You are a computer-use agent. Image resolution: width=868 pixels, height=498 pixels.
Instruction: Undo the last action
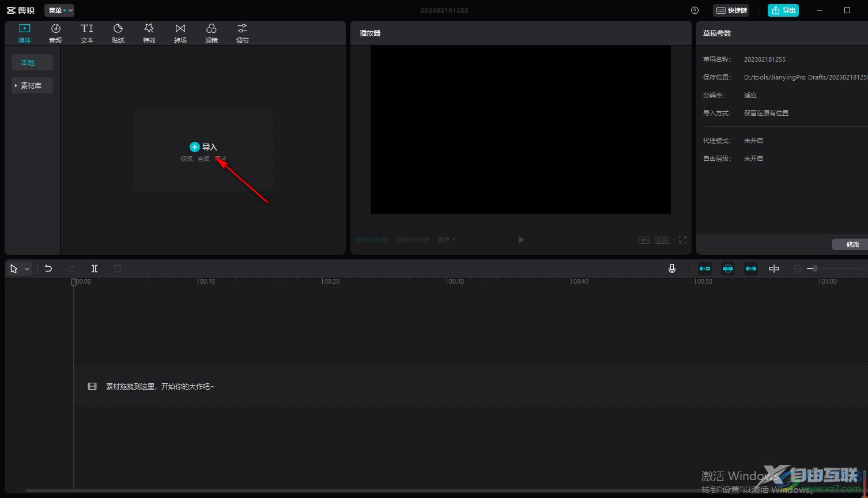(x=48, y=269)
